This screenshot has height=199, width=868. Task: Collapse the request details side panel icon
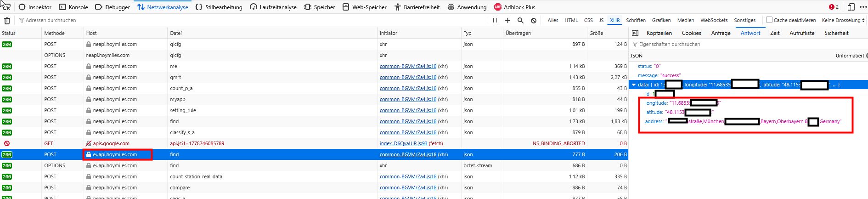pos(635,33)
